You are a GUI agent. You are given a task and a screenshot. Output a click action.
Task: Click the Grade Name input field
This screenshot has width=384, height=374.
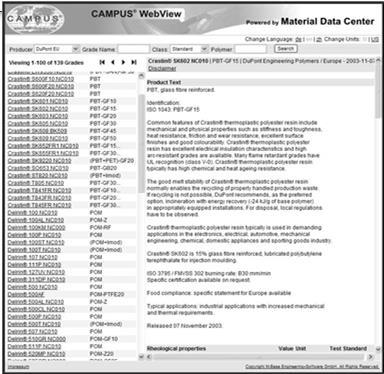pos(133,49)
